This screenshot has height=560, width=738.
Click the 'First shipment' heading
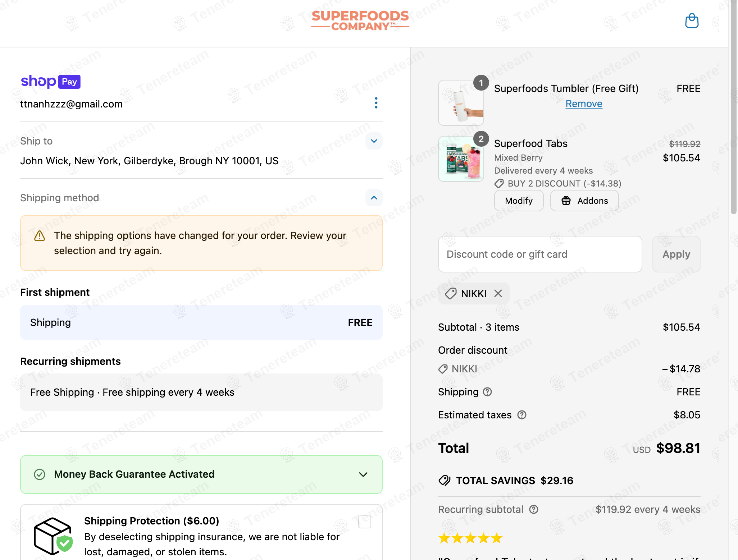55,292
